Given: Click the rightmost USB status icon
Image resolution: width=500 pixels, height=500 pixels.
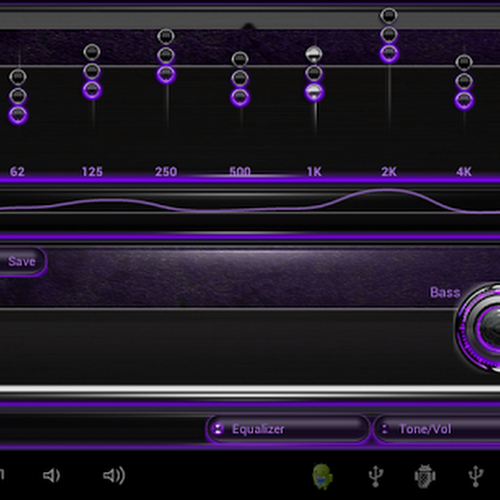Looking at the screenshot, I should [x=476, y=476].
